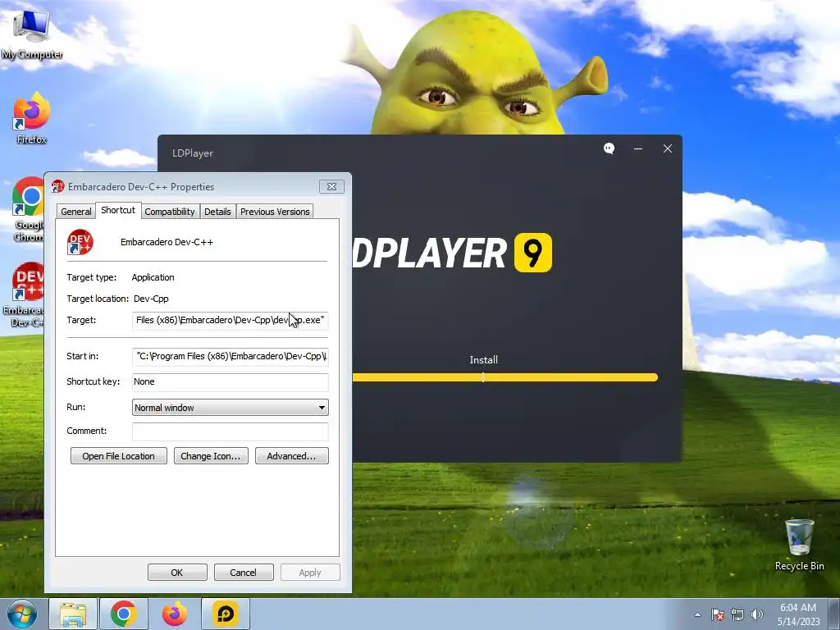Viewport: 840px width, 630px height.
Task: Click the 'Application' target type value
Action: point(153,277)
